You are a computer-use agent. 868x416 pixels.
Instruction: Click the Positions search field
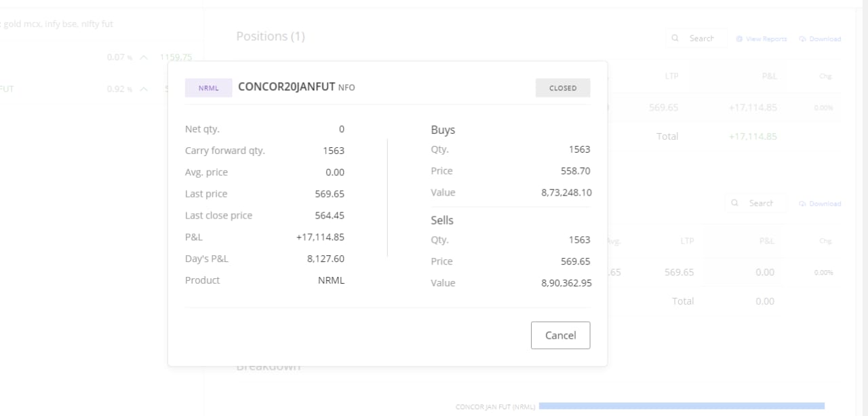[696, 39]
